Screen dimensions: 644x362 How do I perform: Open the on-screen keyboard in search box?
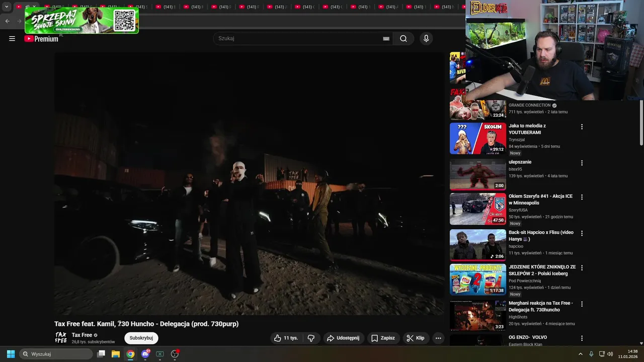[386, 39]
